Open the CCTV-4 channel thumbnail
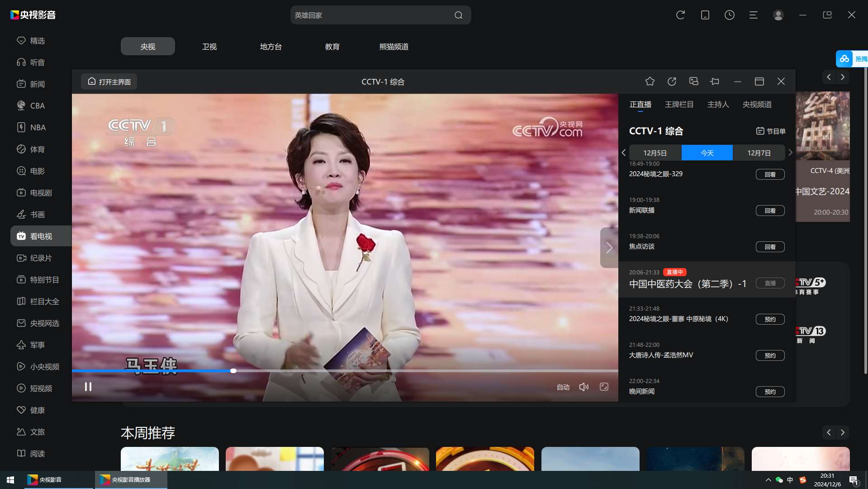868x489 pixels. click(x=823, y=157)
